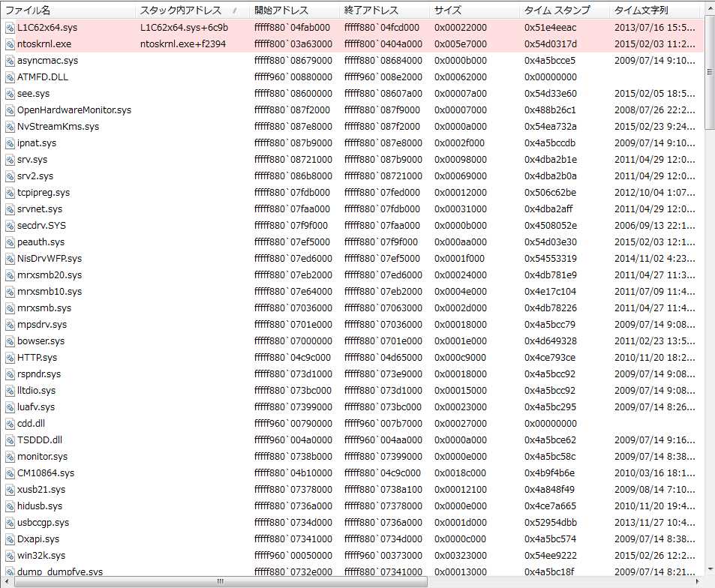The width and height of the screenshot is (715, 588).
Task: Click the mpsdrv.sys file icon
Action: [x=10, y=325]
